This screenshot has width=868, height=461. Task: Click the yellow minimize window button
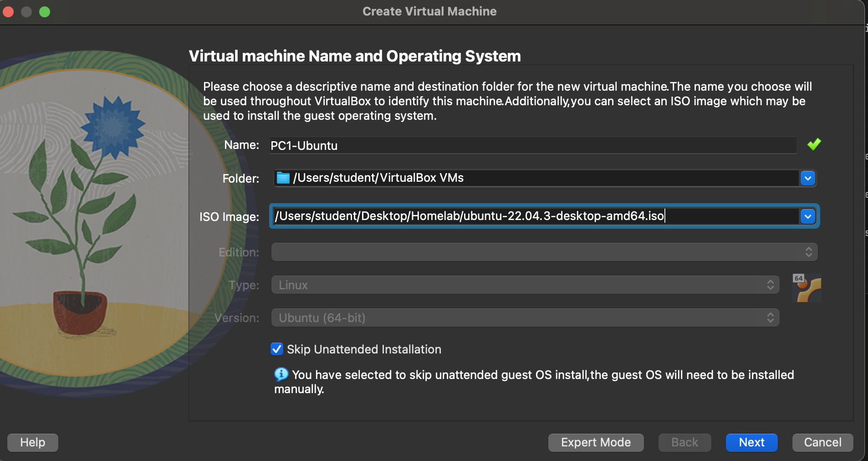point(26,11)
